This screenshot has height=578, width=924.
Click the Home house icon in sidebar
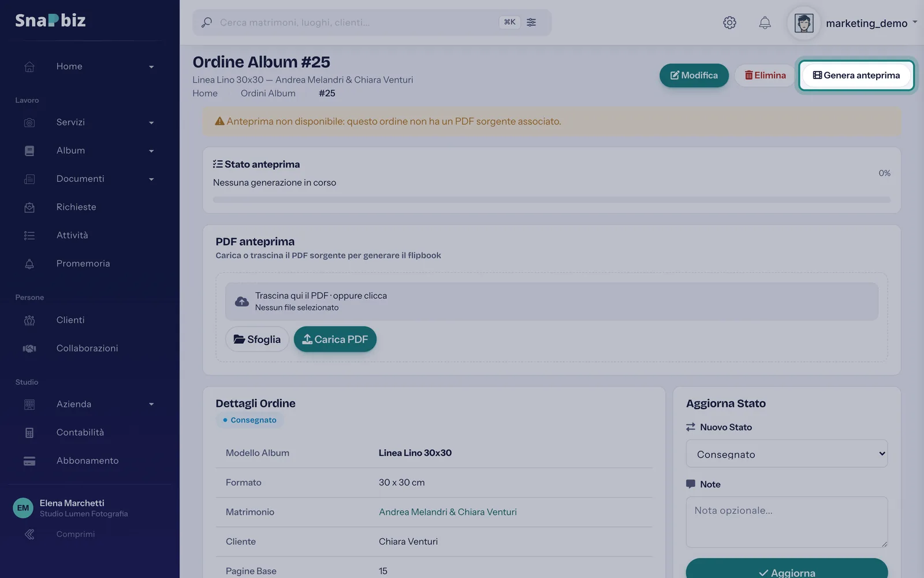click(29, 66)
